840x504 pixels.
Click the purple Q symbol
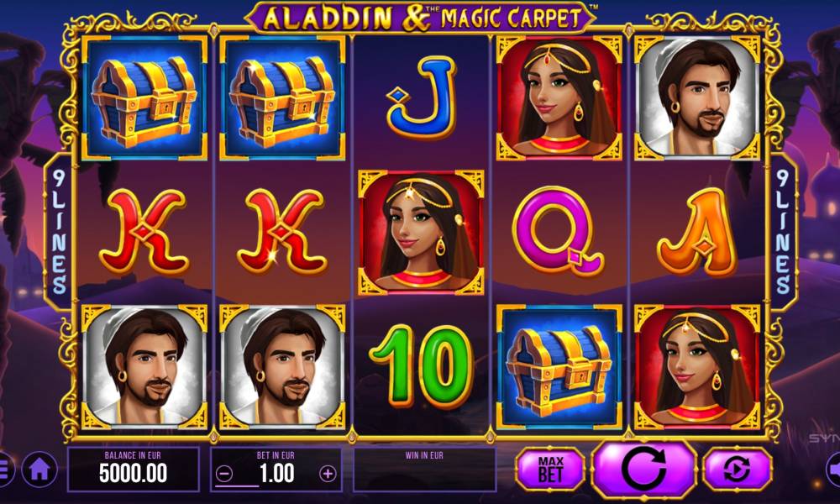pos(559,231)
